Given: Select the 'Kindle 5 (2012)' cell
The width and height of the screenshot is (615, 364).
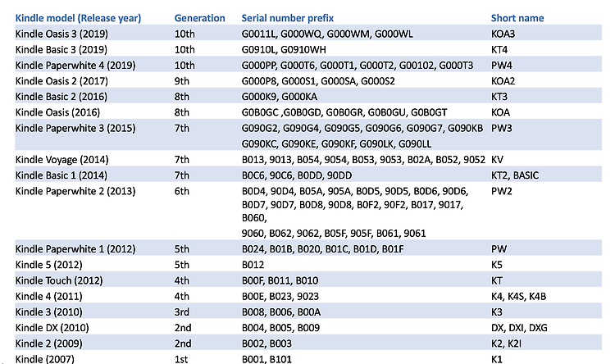Looking at the screenshot, I should (x=49, y=265).
